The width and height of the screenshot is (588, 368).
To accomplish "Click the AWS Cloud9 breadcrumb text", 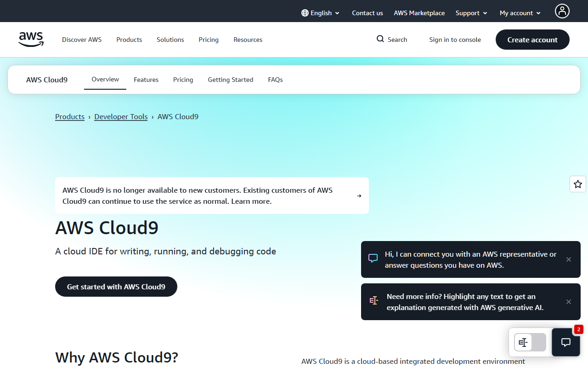I will 178,117.
